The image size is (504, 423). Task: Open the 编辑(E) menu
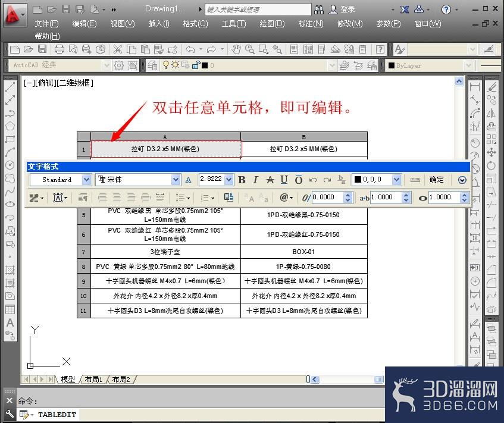point(84,23)
